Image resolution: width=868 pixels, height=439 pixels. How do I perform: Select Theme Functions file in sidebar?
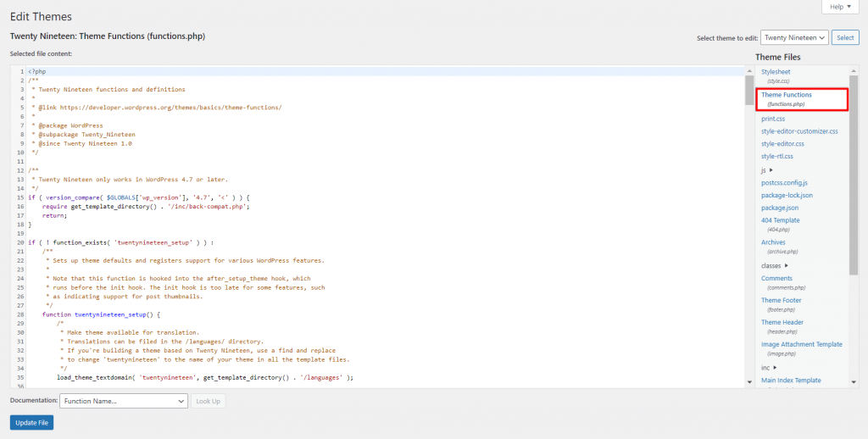[x=786, y=95]
